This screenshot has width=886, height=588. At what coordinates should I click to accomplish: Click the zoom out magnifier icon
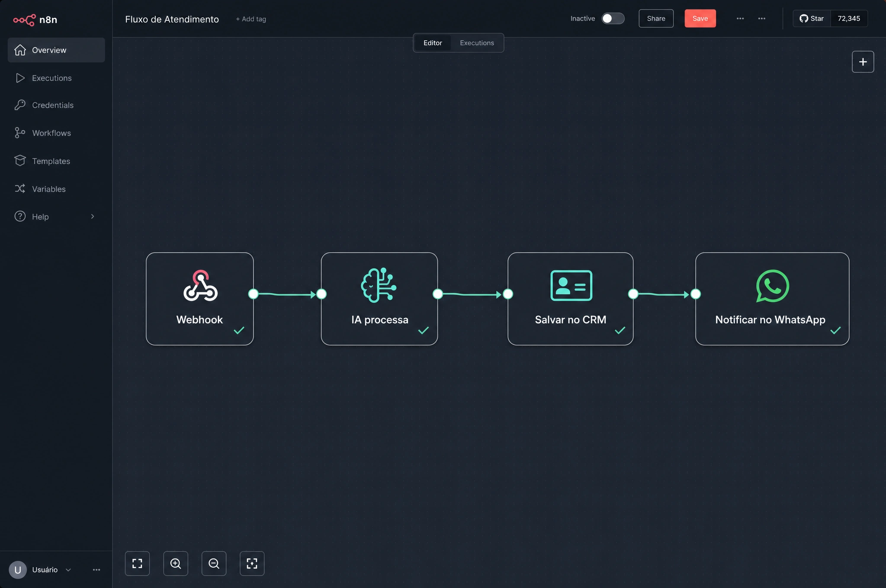[214, 563]
